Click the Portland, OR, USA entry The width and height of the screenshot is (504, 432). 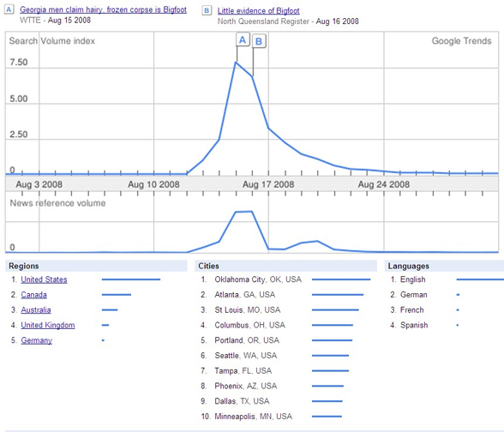pos(247,340)
